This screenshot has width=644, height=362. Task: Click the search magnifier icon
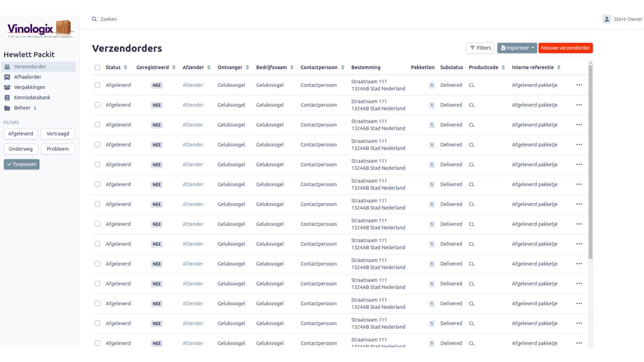(x=94, y=19)
